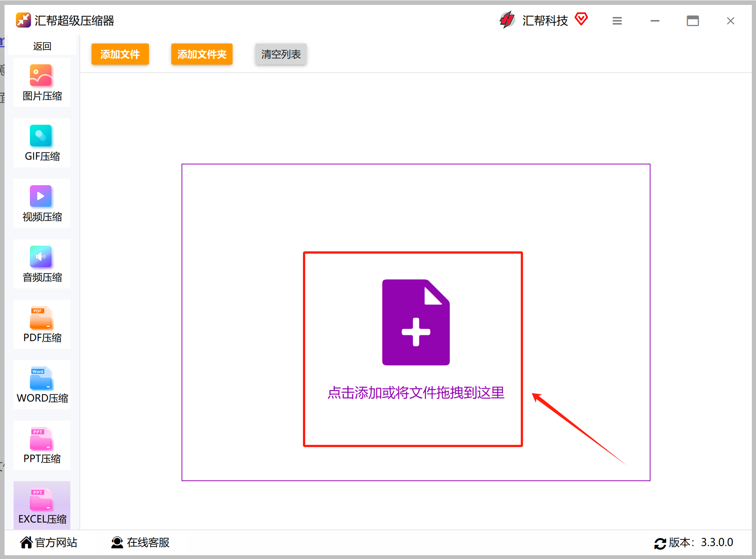Click the 添加文件夹 button
This screenshot has width=756, height=559.
[x=202, y=54]
